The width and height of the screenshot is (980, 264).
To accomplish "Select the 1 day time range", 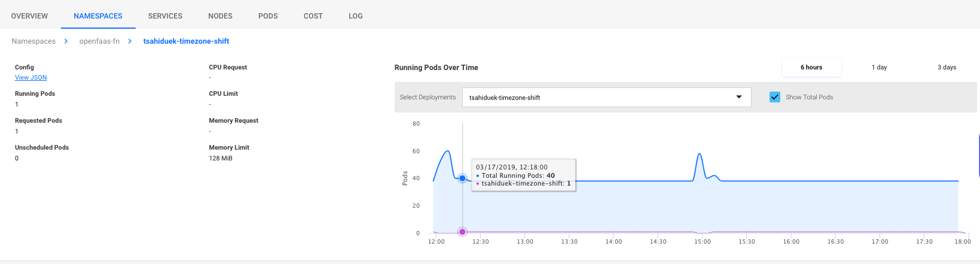I will point(879,68).
